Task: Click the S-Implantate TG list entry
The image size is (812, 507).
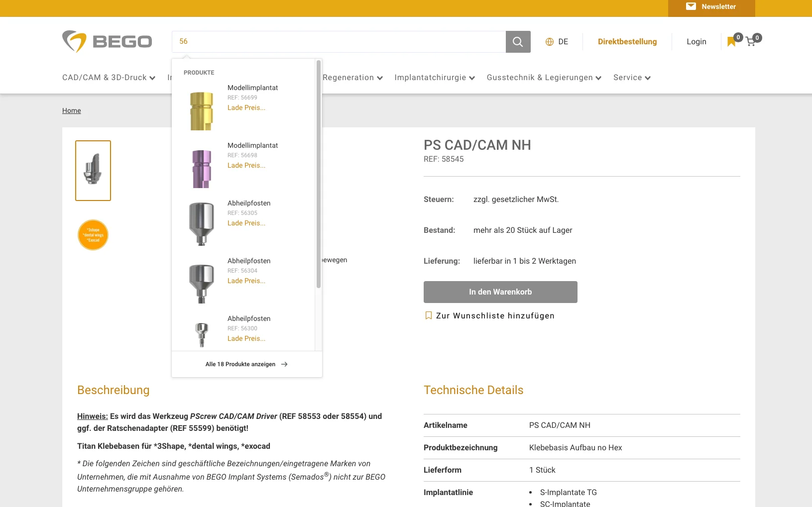Action: (569, 493)
